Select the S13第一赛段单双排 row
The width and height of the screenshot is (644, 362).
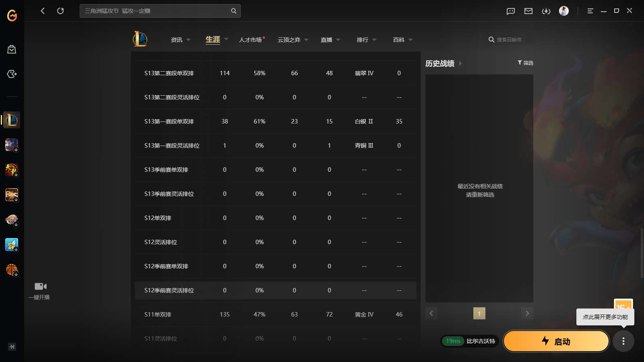[276, 121]
